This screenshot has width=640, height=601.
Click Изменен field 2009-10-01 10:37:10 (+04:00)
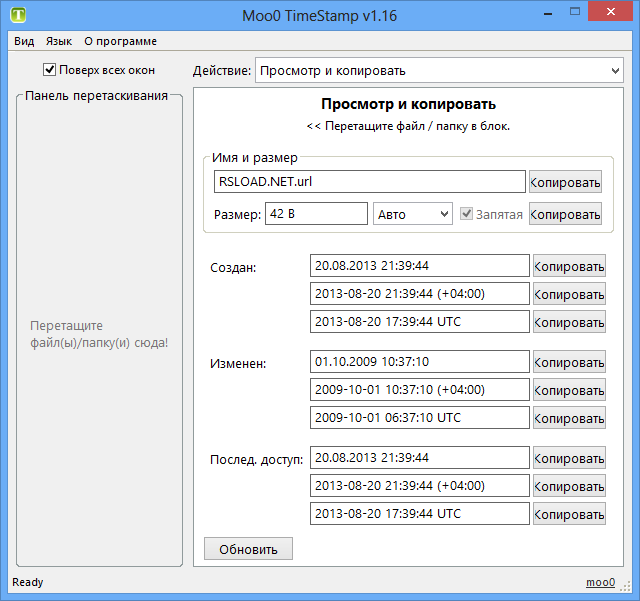[420, 390]
